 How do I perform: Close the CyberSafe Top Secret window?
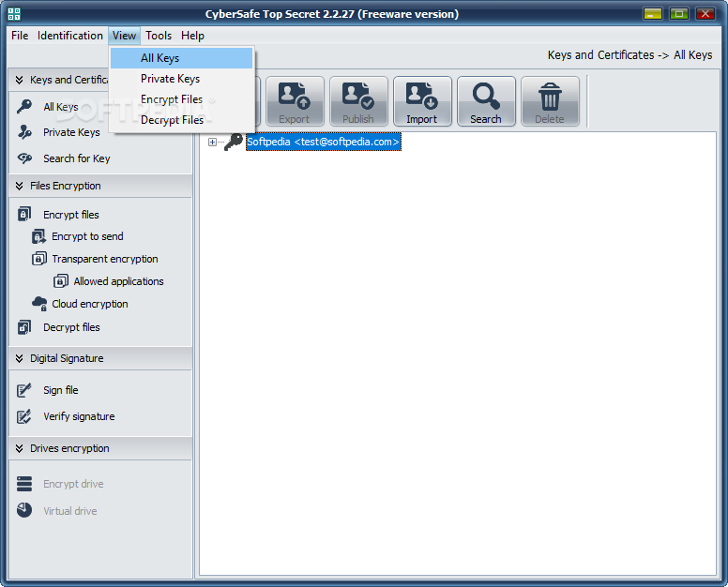coord(705,13)
